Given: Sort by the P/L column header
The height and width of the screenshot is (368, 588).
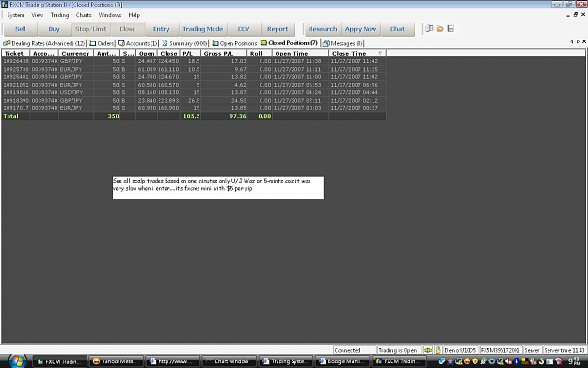Looking at the screenshot, I should pyautogui.click(x=190, y=54).
